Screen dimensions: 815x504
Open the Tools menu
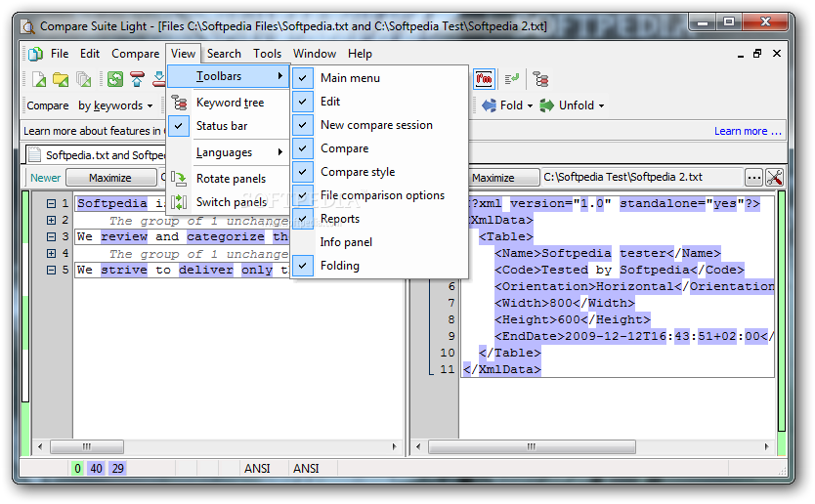pos(267,54)
